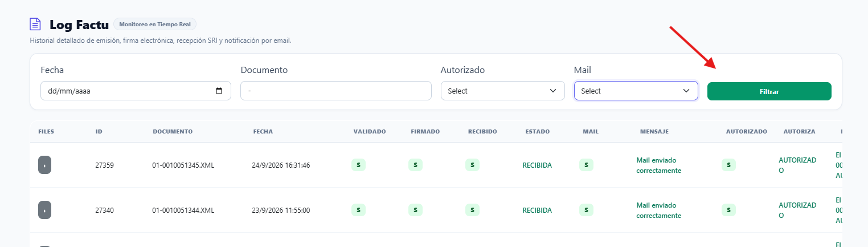Click ID 27359 cell
This screenshot has width=868, height=247.
[105, 165]
